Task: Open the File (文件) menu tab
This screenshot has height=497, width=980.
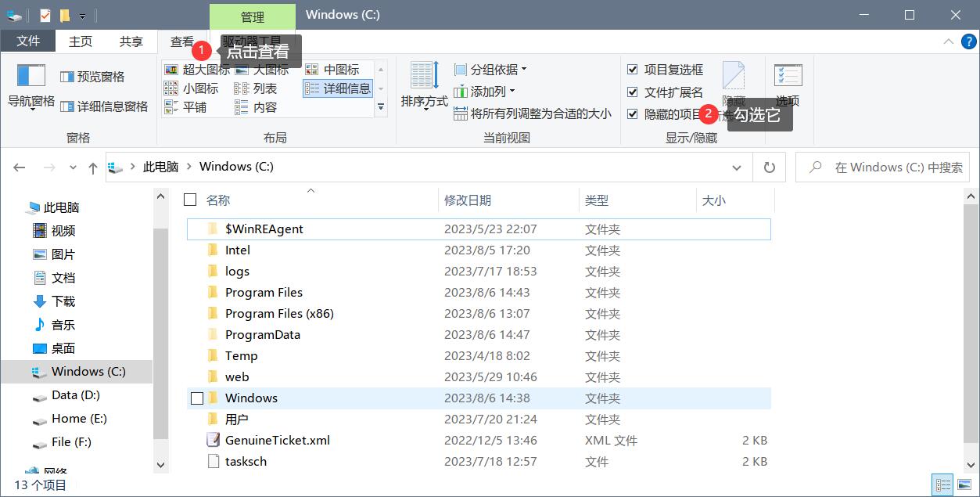Action: click(x=28, y=41)
